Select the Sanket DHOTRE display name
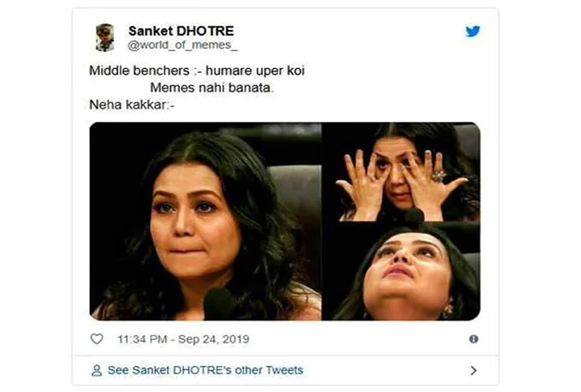 pos(180,30)
